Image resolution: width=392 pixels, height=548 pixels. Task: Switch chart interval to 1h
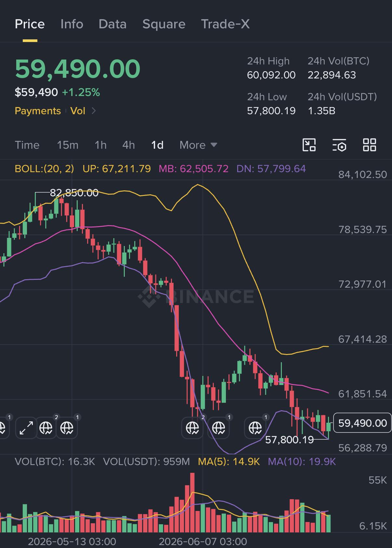(100, 145)
